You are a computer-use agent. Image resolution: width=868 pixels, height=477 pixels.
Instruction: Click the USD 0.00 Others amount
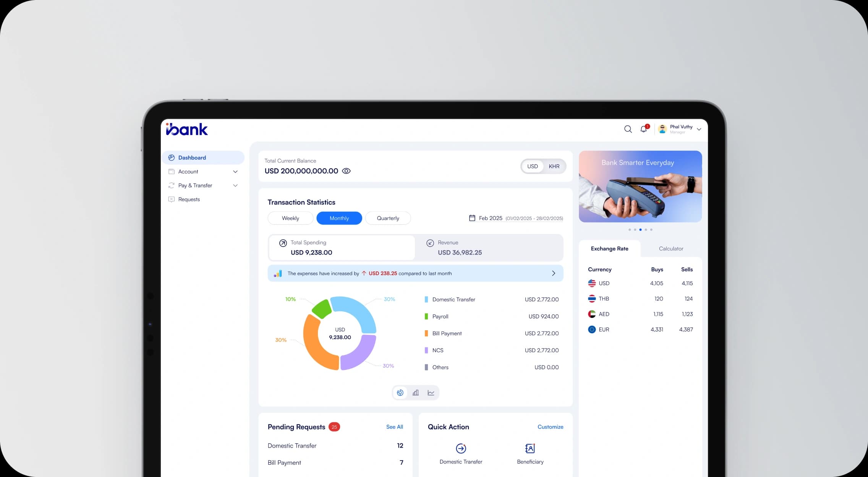tap(547, 367)
